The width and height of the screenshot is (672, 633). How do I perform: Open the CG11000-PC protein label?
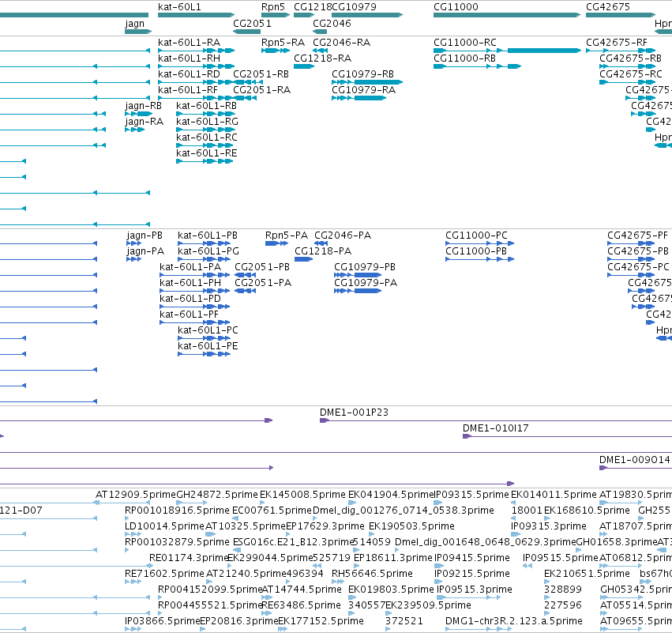pos(477,235)
